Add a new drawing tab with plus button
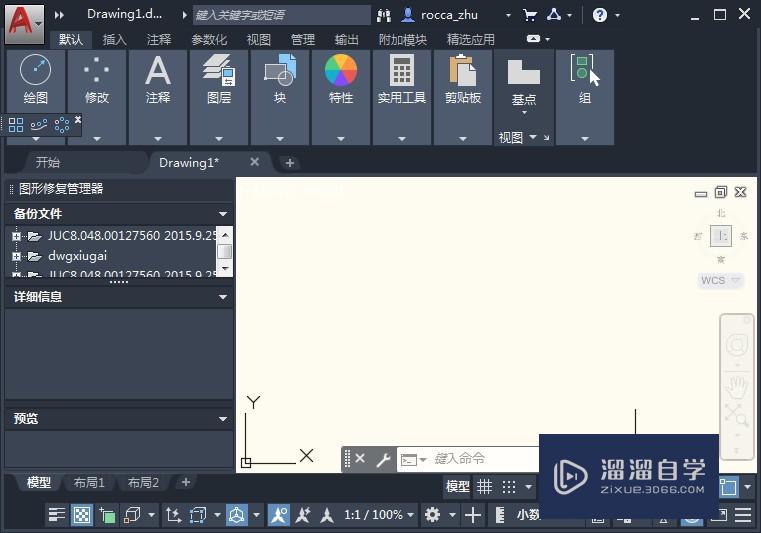Viewport: 761px width, 533px height. (290, 163)
